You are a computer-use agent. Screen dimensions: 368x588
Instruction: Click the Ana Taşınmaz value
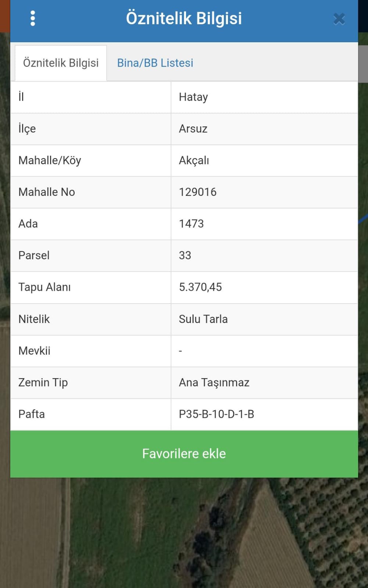[x=214, y=383]
